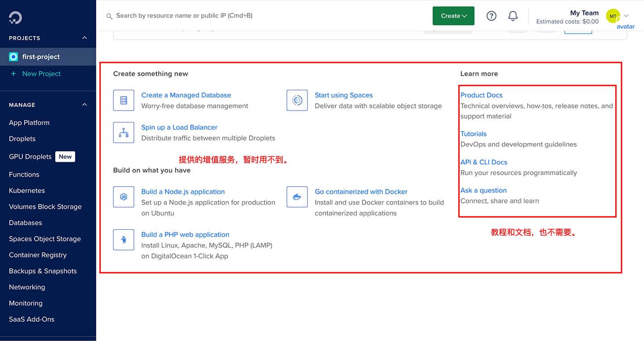Open Container Registry in sidebar
This screenshot has height=341, width=644.
click(x=38, y=255)
